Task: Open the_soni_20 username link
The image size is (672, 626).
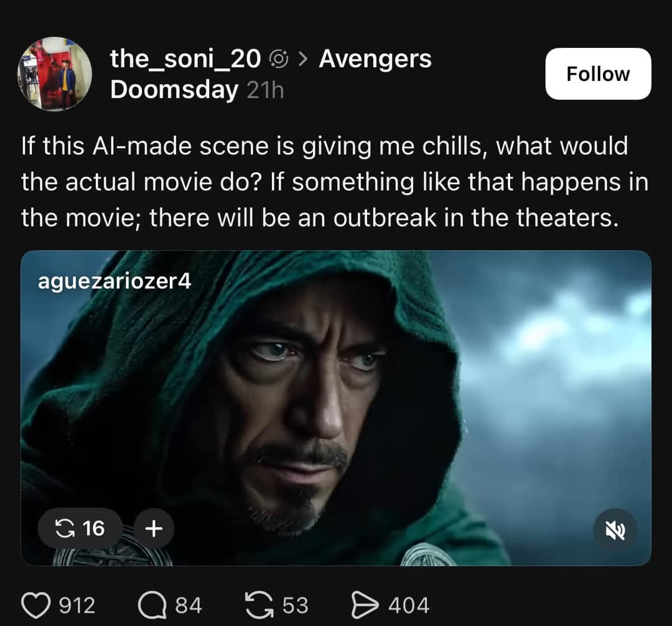Action: [x=185, y=58]
